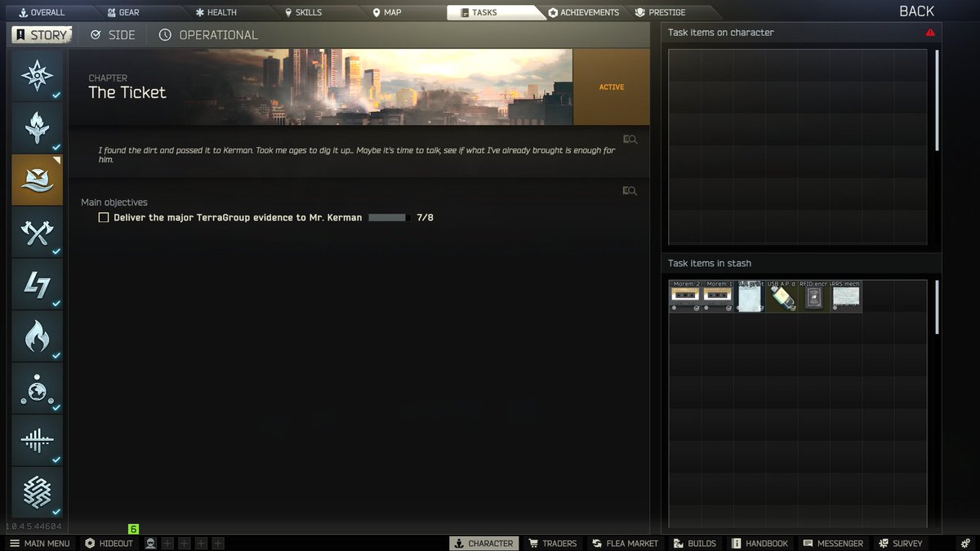Click the green 6 notification badge
The height and width of the screenshot is (551, 980).
pyautogui.click(x=134, y=530)
